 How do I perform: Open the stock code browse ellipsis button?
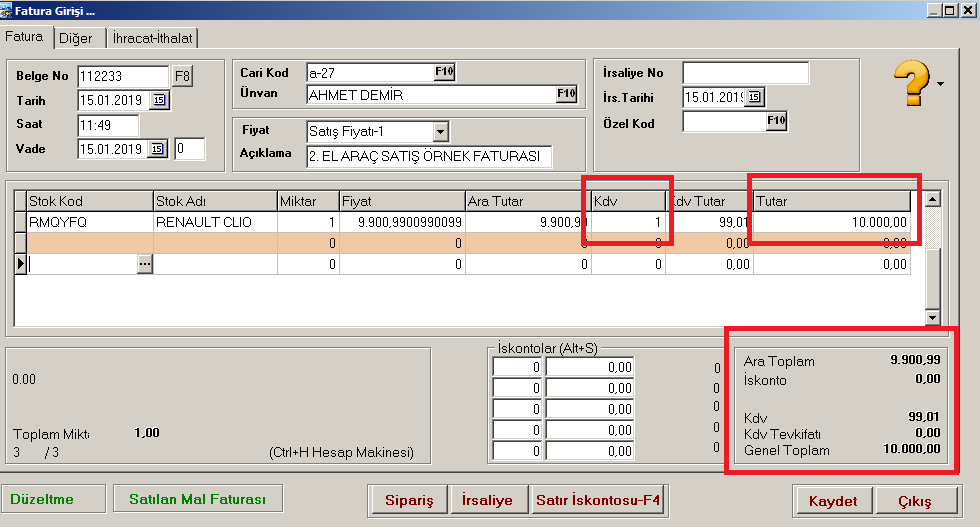[x=145, y=264]
